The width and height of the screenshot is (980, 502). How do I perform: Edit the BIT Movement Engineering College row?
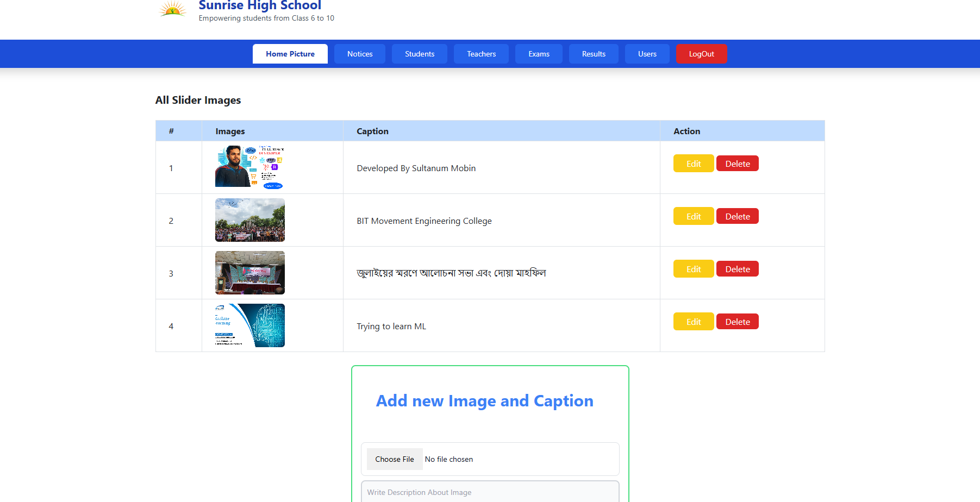coord(694,216)
